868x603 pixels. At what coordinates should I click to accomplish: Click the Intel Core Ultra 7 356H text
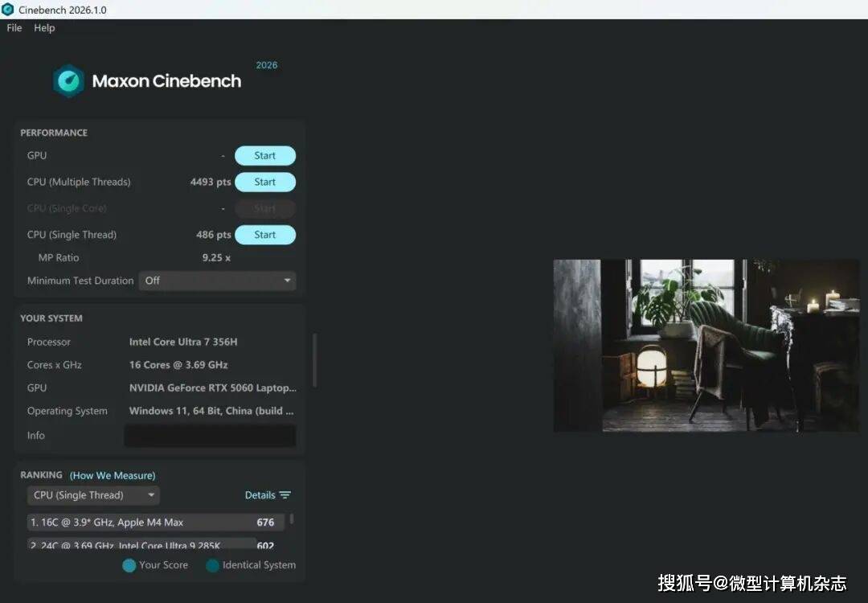(x=183, y=343)
